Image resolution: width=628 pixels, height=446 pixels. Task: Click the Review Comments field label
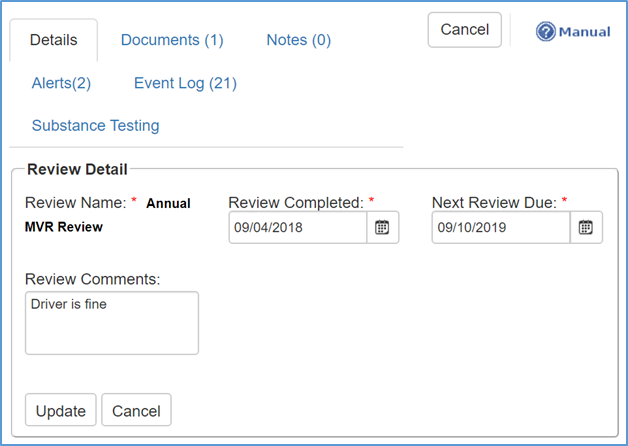pyautogui.click(x=92, y=279)
